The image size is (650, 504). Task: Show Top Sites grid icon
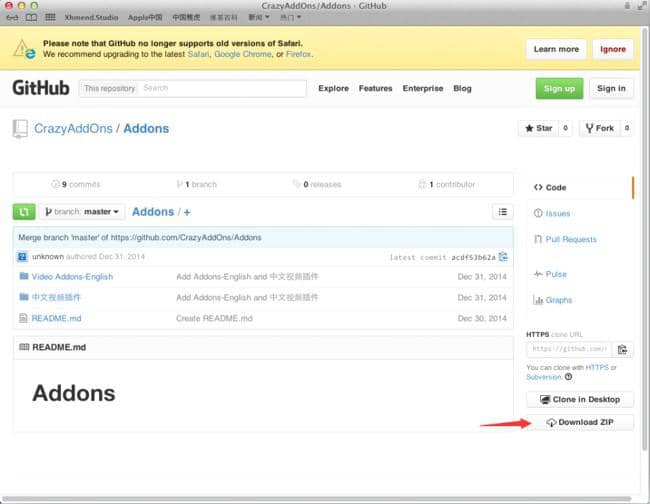pos(50,17)
